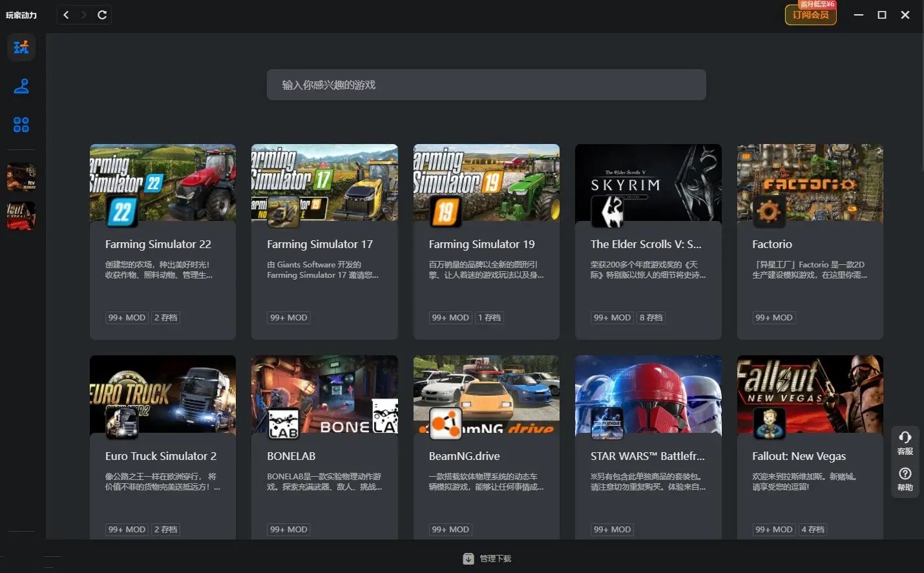Click the Skyrim dragon logo icon

pyautogui.click(x=607, y=211)
